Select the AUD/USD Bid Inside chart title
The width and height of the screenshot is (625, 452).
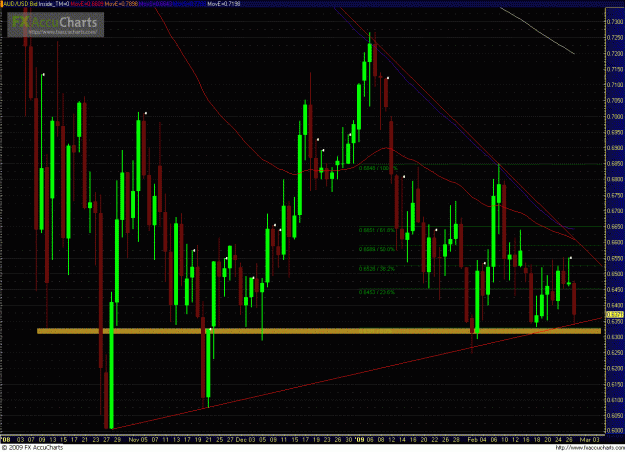tap(35, 4)
